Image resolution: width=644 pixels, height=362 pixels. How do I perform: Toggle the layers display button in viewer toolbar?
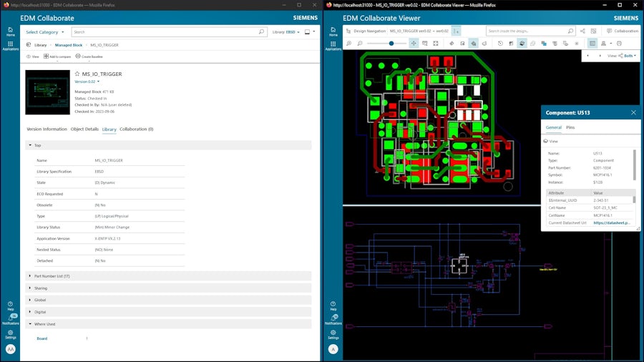pyautogui.click(x=522, y=44)
